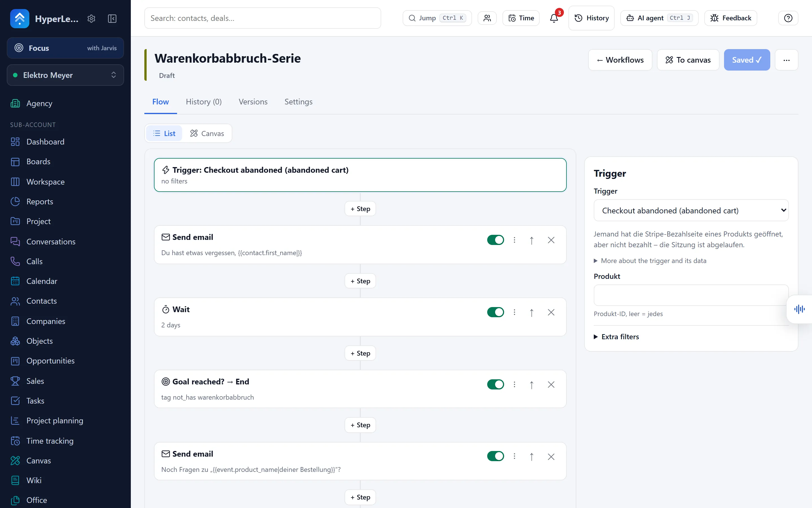
Task: Disable the Noch Fragen Send email toggle
Action: [495, 456]
